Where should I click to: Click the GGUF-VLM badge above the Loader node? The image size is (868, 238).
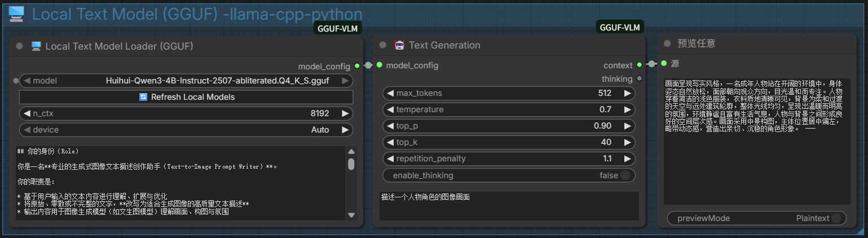[337, 28]
